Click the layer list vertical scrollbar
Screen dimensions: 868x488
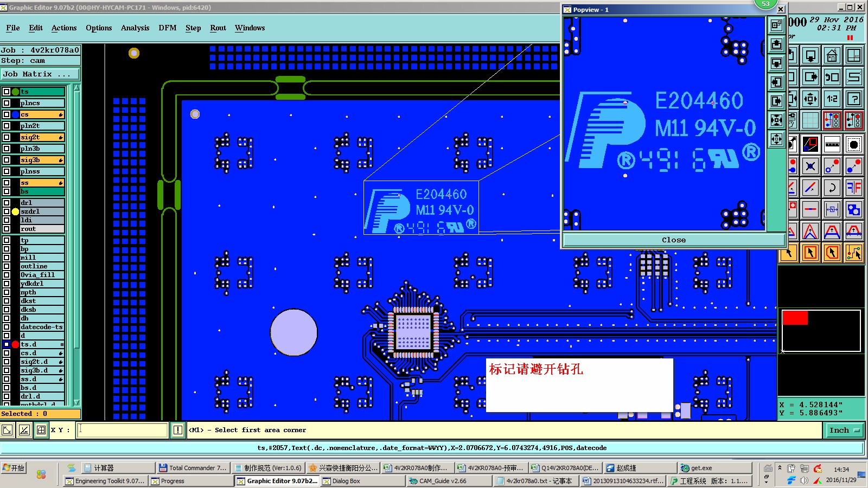(76, 245)
